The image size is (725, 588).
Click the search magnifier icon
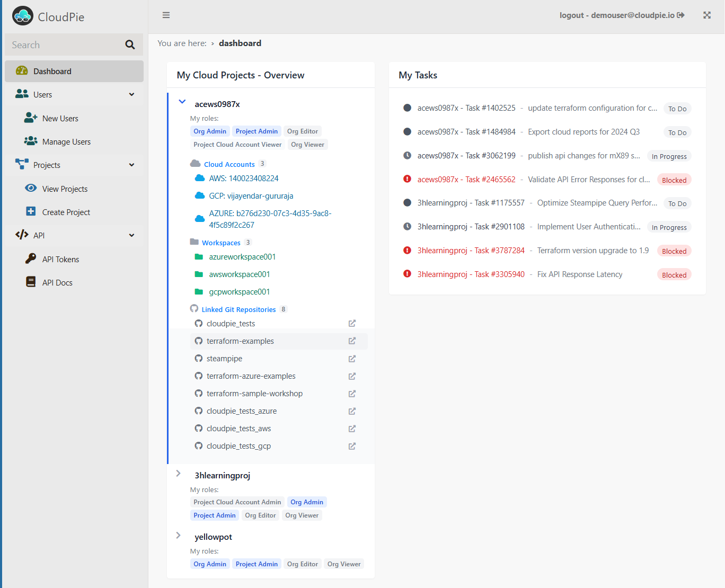(x=130, y=45)
